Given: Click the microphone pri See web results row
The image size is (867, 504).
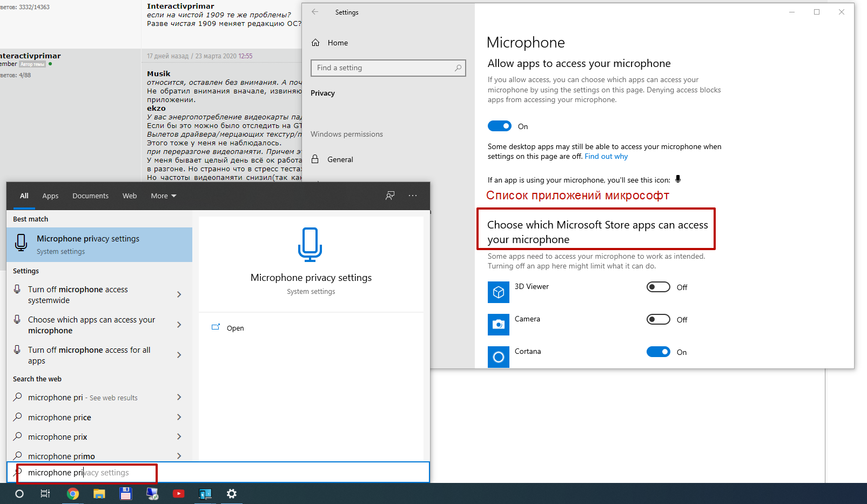Looking at the screenshot, I should pos(99,397).
